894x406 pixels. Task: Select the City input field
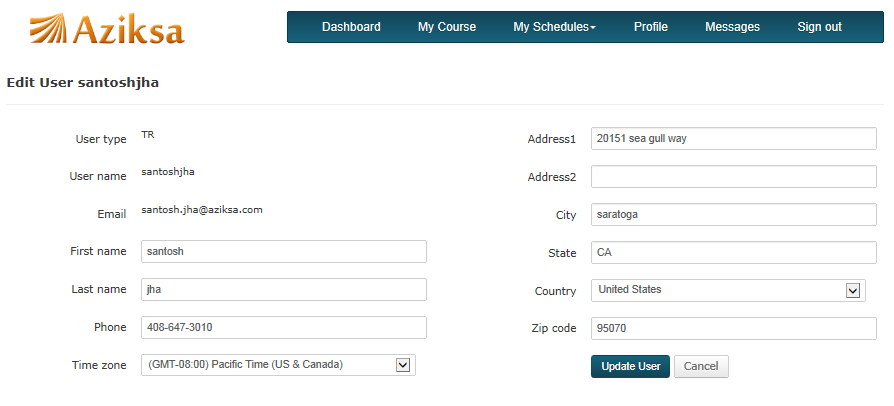[x=734, y=215]
